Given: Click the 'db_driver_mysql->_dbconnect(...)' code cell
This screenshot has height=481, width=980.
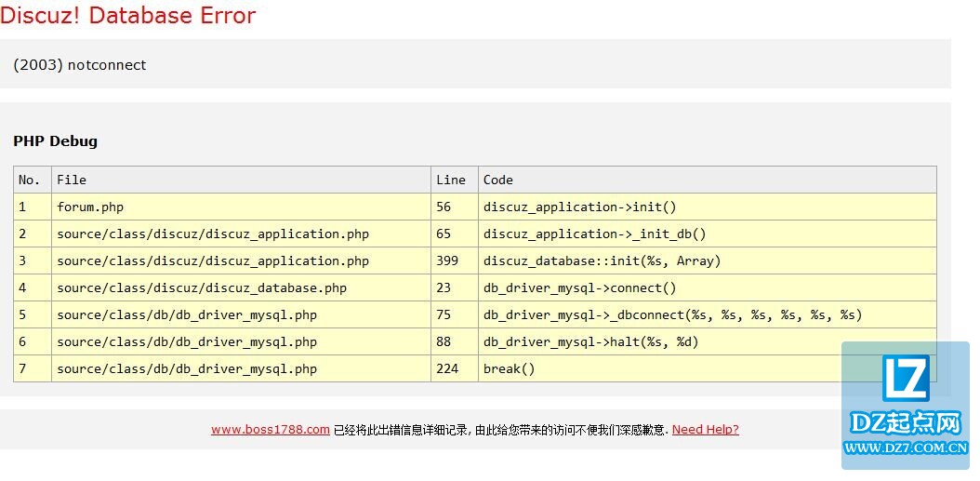Looking at the screenshot, I should pos(708,314).
